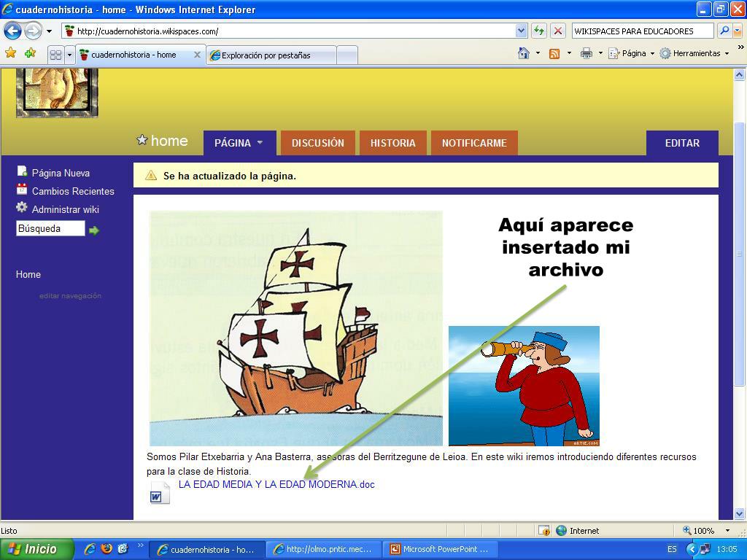The height and width of the screenshot is (560, 747).
Task: Click the star icon beside home title
Action: click(142, 140)
